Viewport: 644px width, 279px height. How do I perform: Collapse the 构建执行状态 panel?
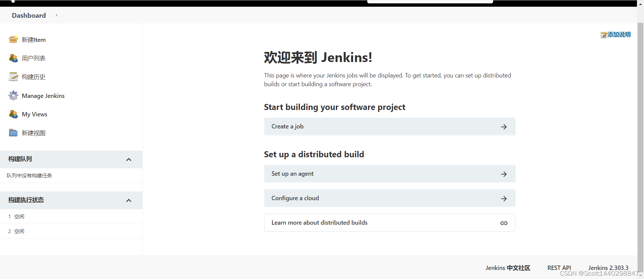tap(128, 201)
